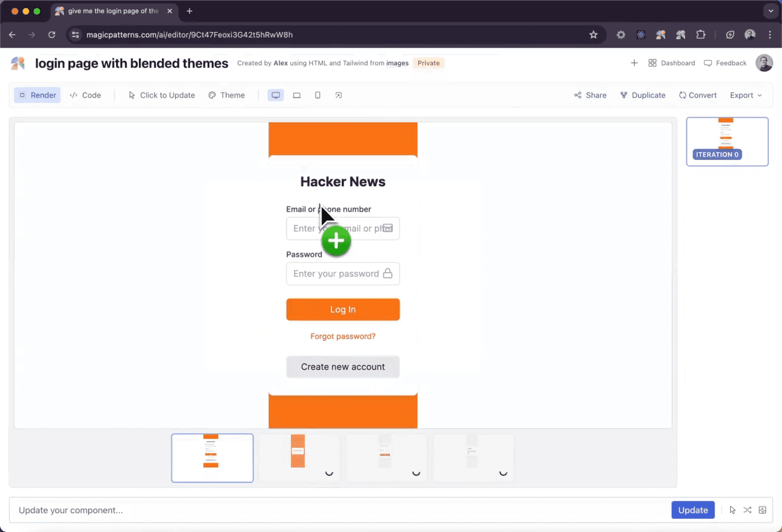The width and height of the screenshot is (782, 532).
Task: Click the plus icon beside Dashboard
Action: coord(634,63)
